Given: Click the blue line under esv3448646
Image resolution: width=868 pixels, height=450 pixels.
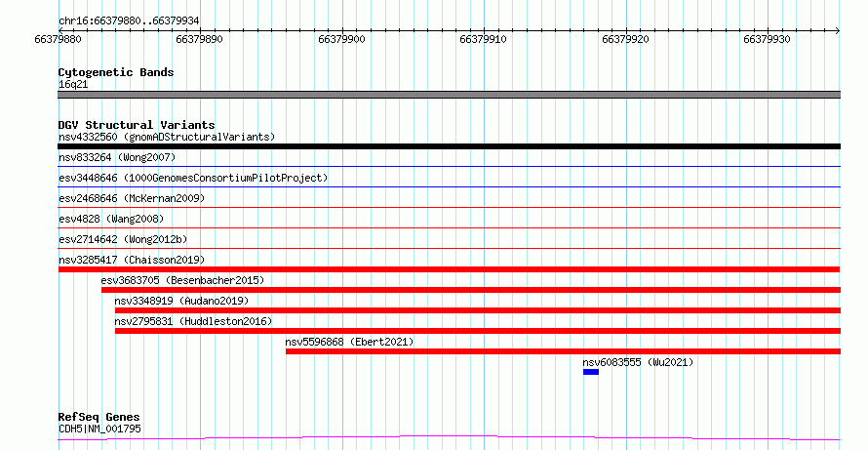Looking at the screenshot, I should pyautogui.click(x=449, y=186).
